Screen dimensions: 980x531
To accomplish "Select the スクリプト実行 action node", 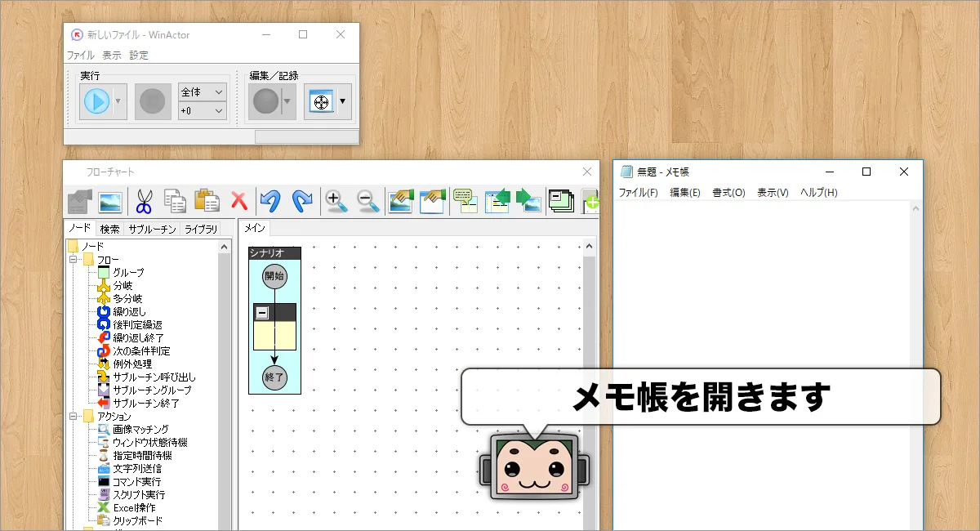I will tap(139, 495).
